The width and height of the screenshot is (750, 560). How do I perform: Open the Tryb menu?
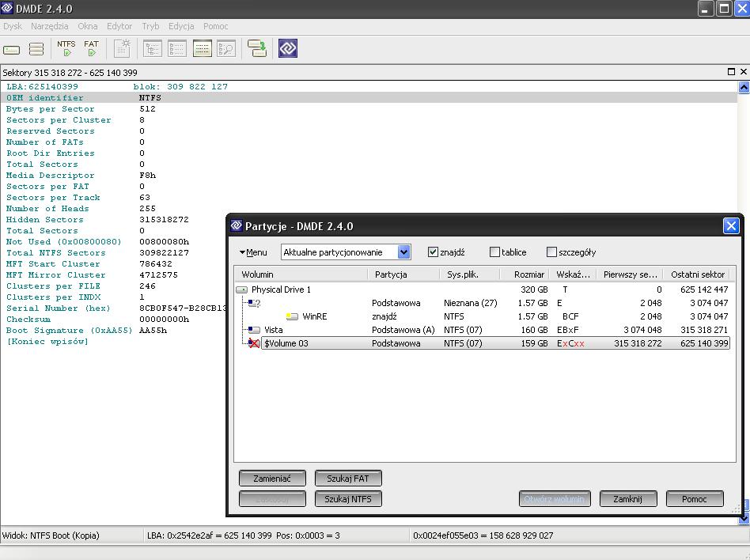150,26
